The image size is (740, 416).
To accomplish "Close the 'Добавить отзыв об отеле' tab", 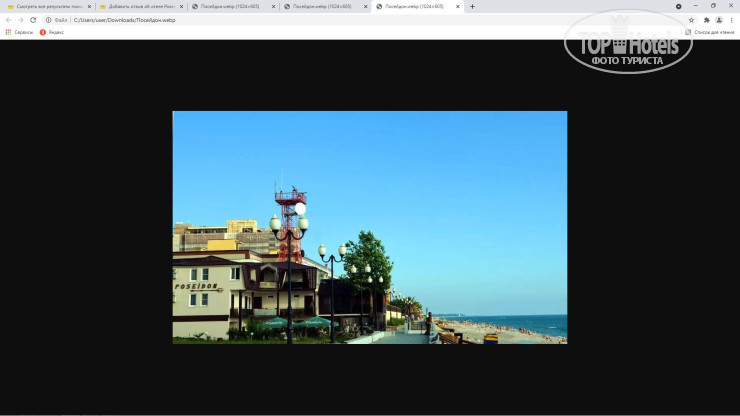I will click(x=181, y=6).
